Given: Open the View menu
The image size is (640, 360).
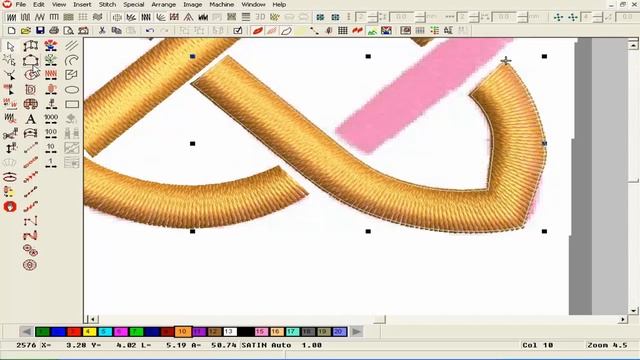Looking at the screenshot, I should click(x=59, y=4).
